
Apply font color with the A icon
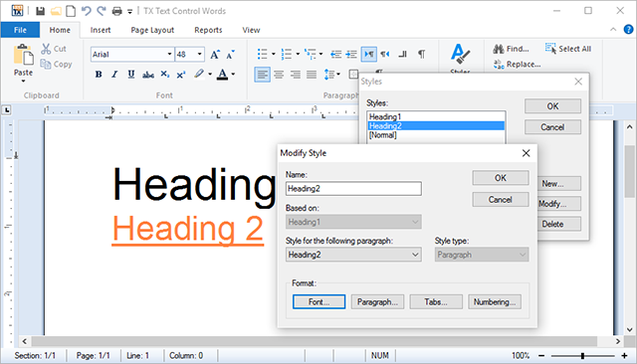pos(222,75)
